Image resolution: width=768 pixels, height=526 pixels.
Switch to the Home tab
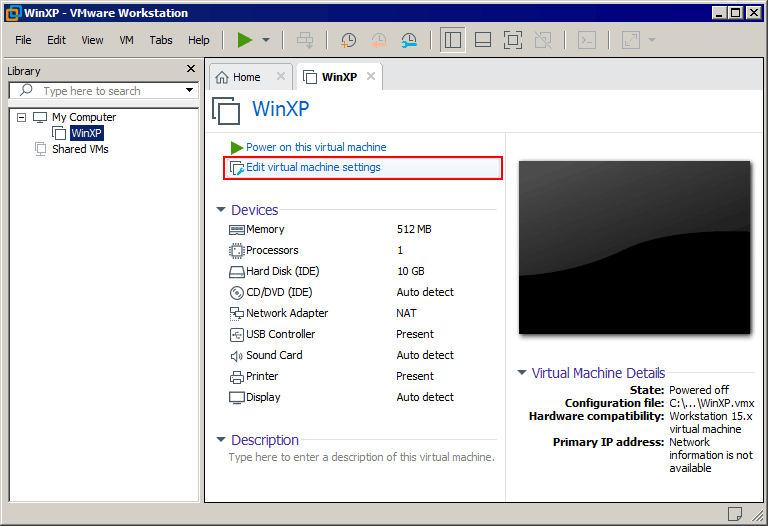coord(246,77)
